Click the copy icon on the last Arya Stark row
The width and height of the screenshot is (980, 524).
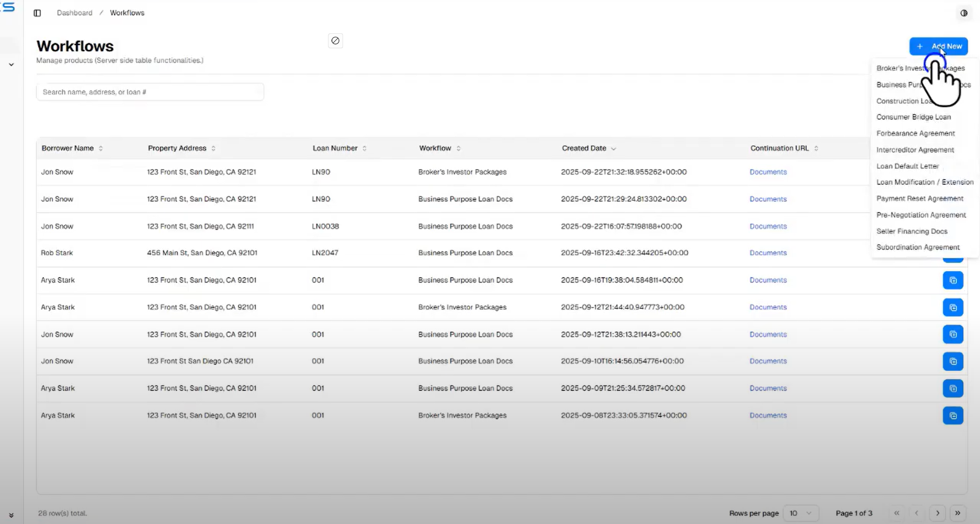click(x=953, y=416)
